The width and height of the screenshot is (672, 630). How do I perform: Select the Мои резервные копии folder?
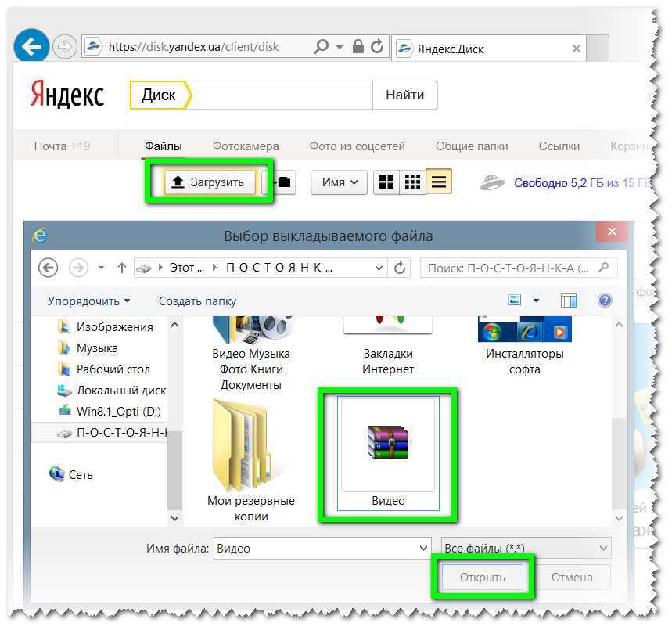point(251,461)
